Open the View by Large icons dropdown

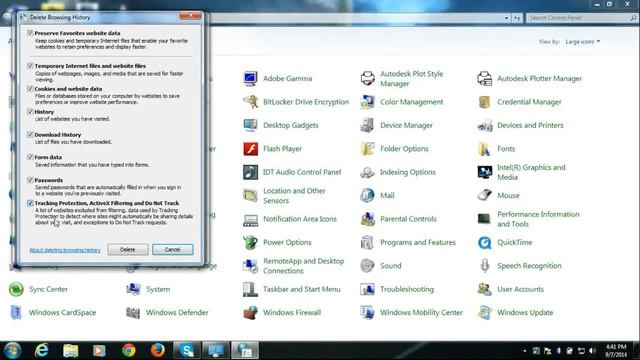coord(582,42)
